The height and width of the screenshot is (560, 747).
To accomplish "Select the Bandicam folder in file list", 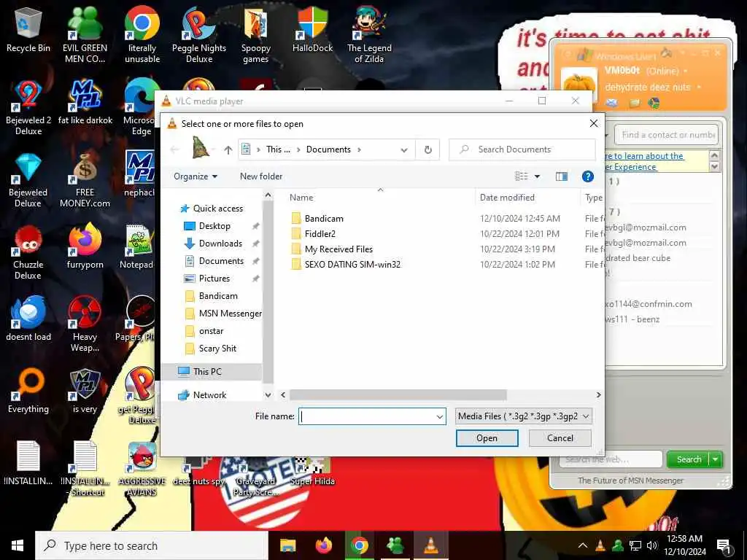I will pyautogui.click(x=324, y=219).
